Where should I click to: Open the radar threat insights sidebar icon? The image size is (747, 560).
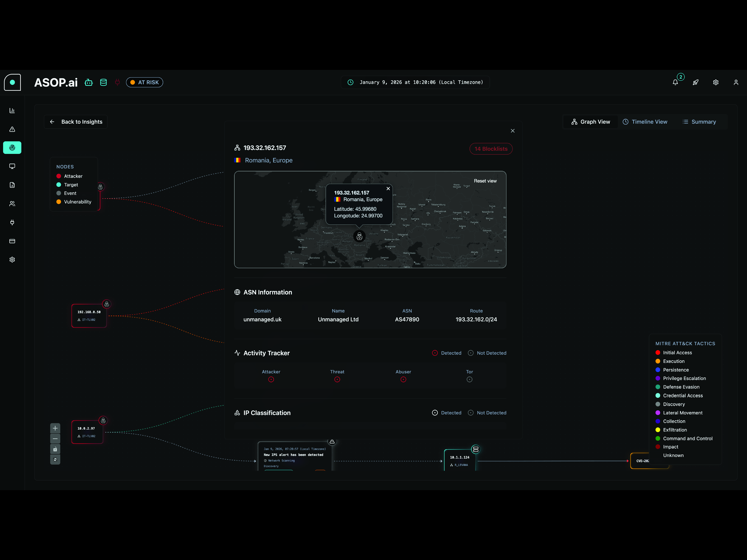[12, 148]
